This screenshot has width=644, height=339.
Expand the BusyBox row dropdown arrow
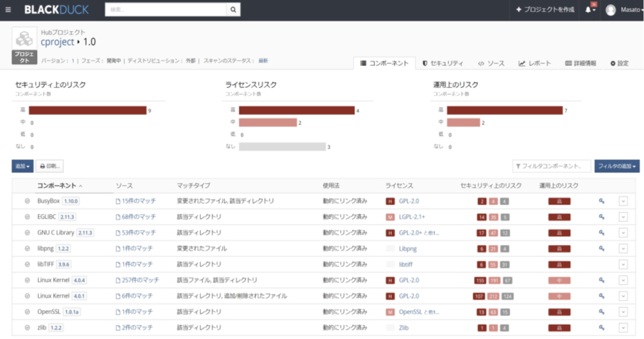[x=623, y=201]
